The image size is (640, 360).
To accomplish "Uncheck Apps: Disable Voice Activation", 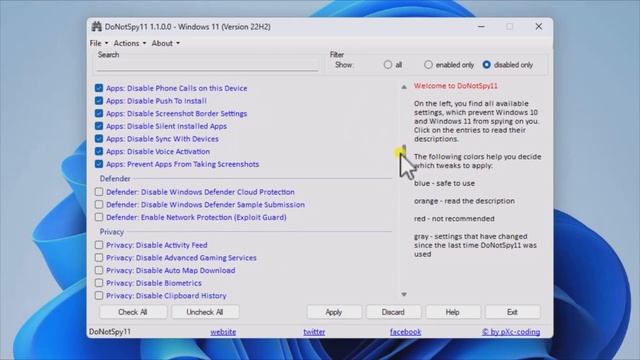I will click(99, 151).
